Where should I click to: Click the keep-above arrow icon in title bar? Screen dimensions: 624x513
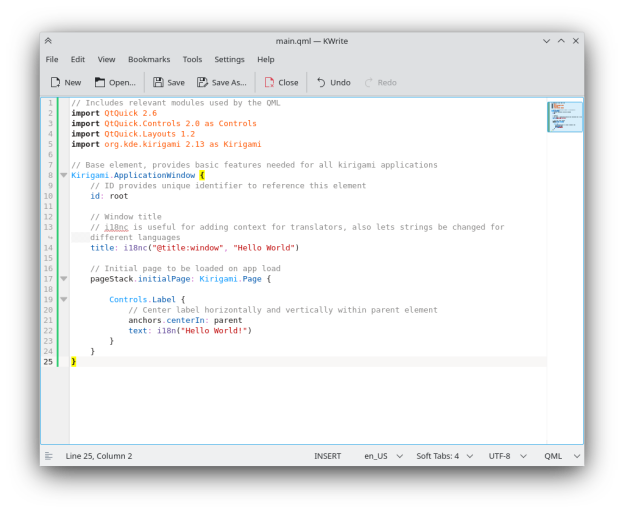(x=48, y=41)
